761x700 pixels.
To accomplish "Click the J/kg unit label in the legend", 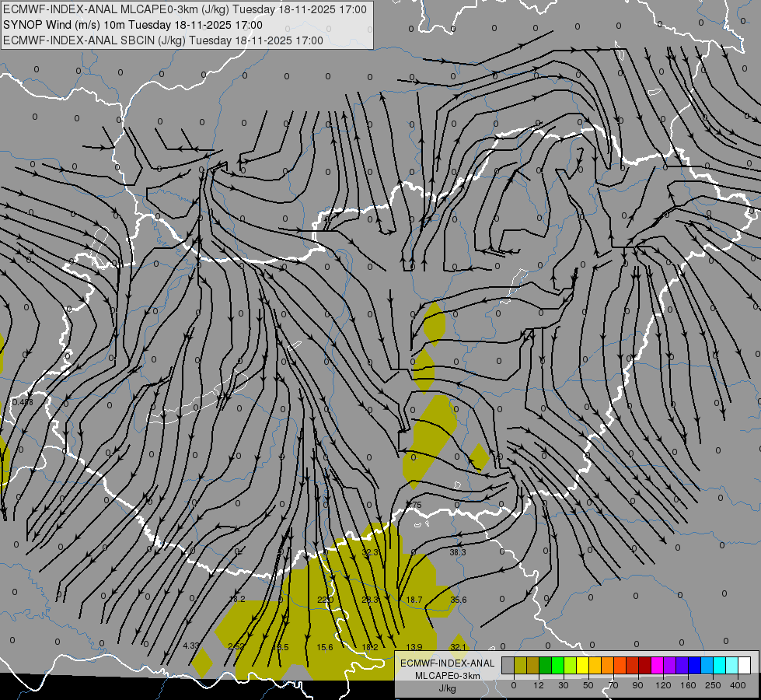I will tap(448, 688).
